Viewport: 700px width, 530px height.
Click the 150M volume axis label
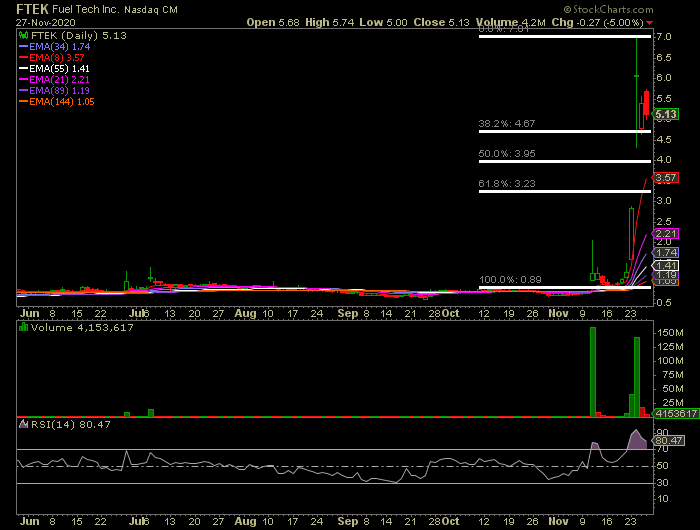coord(670,333)
